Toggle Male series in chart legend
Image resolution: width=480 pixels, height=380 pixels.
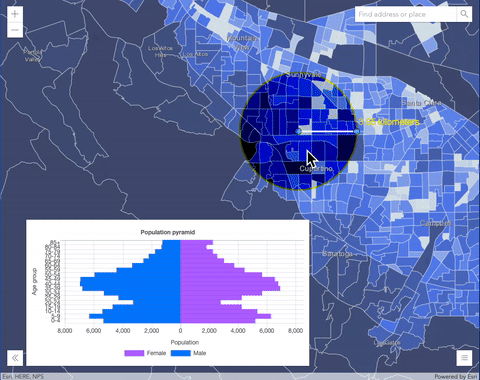[189, 353]
